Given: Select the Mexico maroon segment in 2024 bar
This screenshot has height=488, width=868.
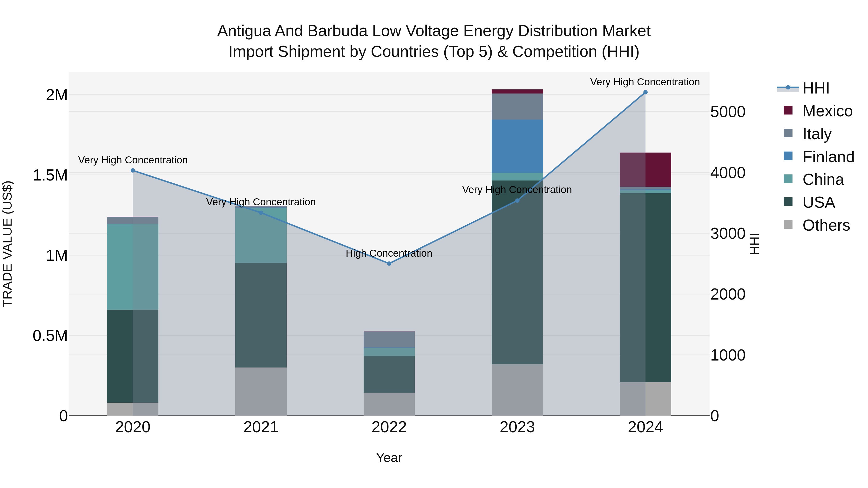Looking at the screenshot, I should click(646, 170).
